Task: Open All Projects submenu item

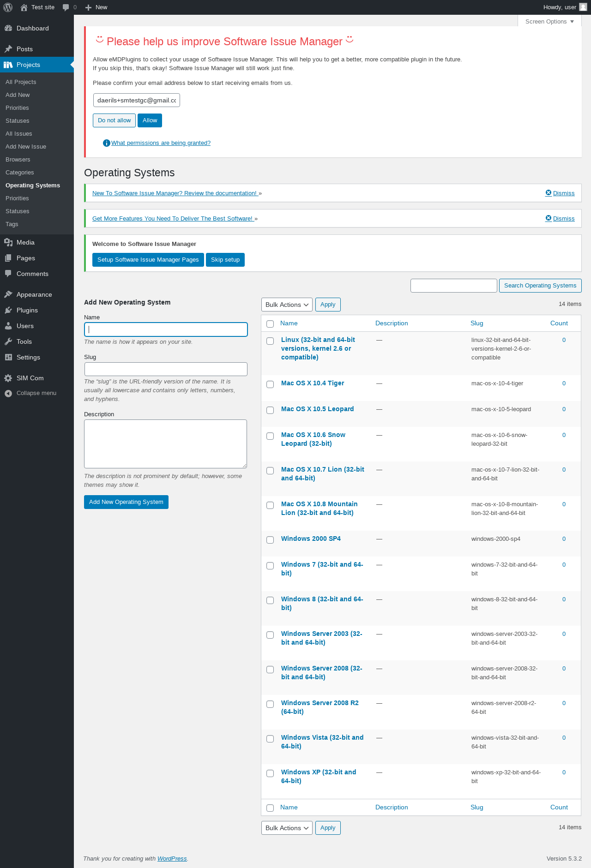Action: pos(21,82)
